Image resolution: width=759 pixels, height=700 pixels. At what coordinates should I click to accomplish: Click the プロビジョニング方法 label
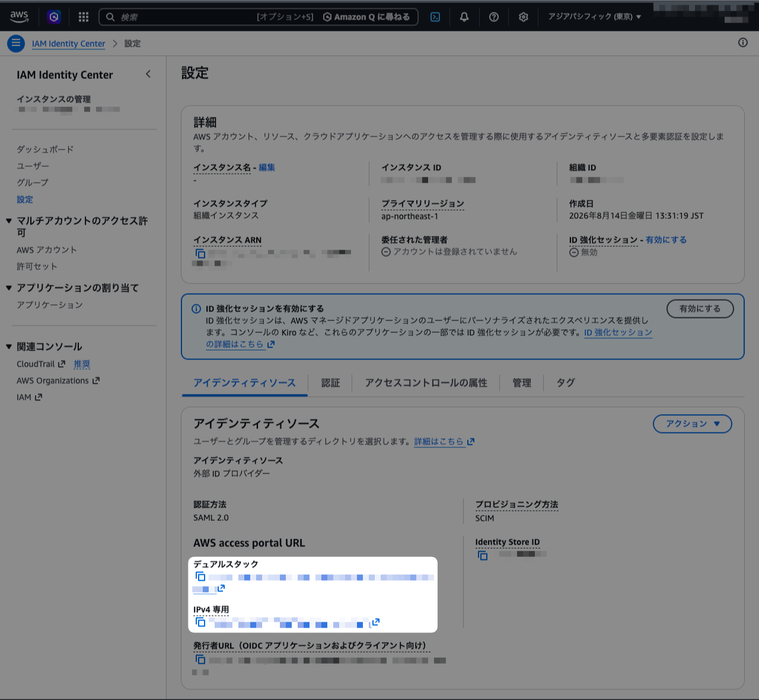[516, 505]
